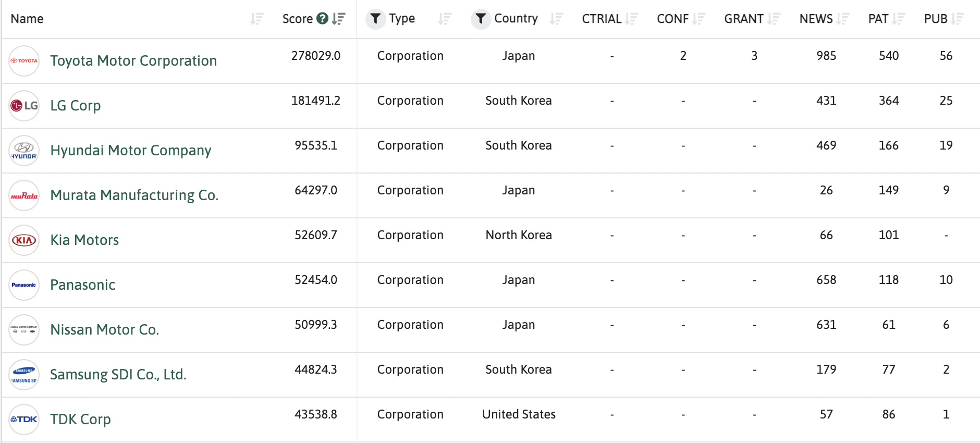Image resolution: width=980 pixels, height=443 pixels.
Task: Sort table by Name column
Action: [256, 19]
